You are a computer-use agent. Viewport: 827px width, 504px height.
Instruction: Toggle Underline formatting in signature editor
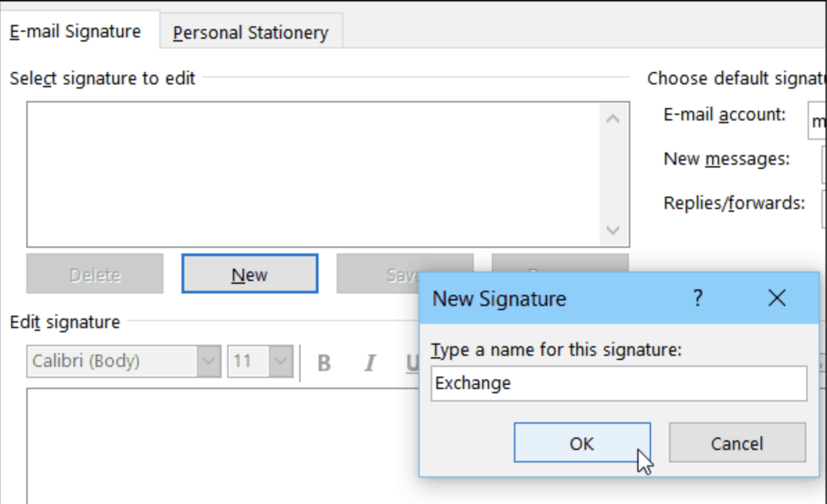coord(412,363)
